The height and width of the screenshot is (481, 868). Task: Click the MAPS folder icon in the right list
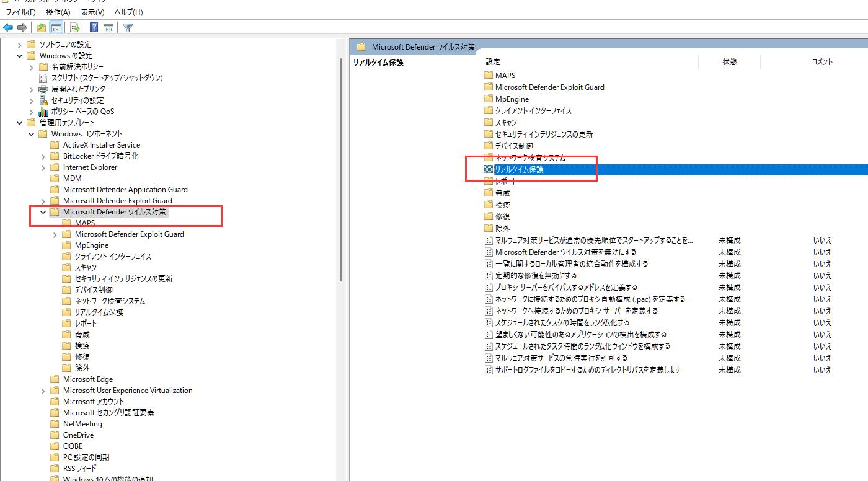click(x=489, y=76)
